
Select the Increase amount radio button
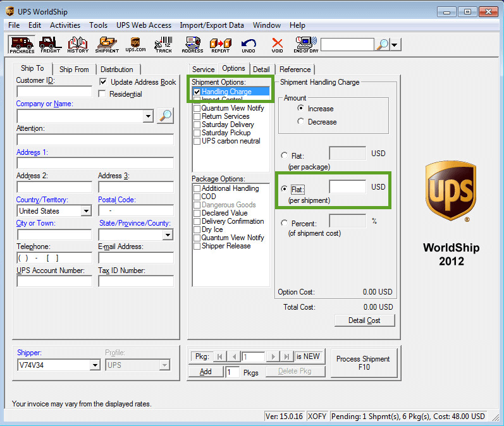(300, 108)
